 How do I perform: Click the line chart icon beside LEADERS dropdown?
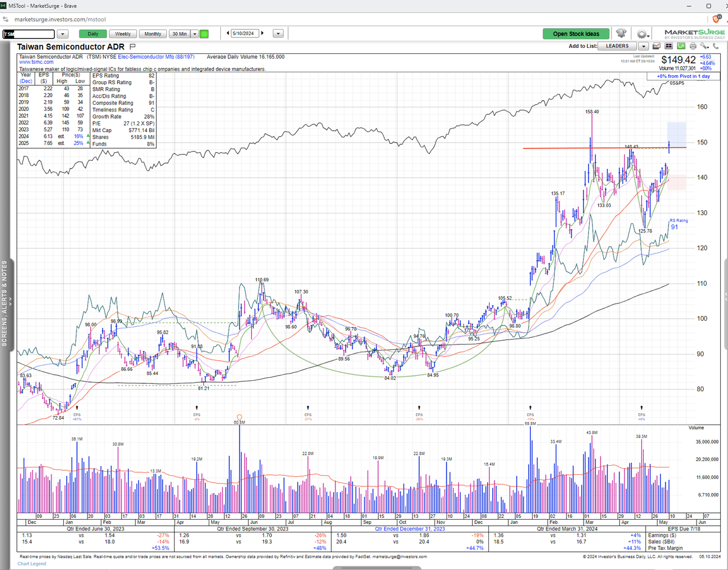click(x=658, y=46)
